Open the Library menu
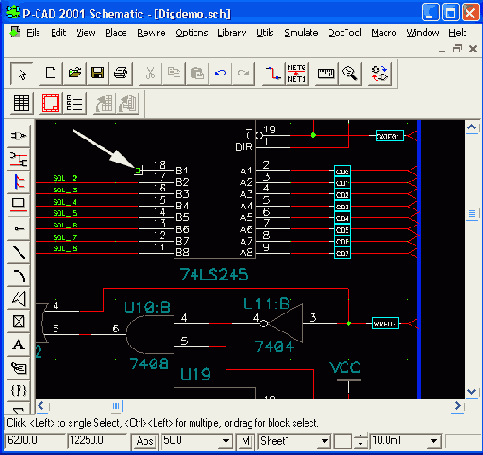The height and width of the screenshot is (455, 483). click(232, 33)
